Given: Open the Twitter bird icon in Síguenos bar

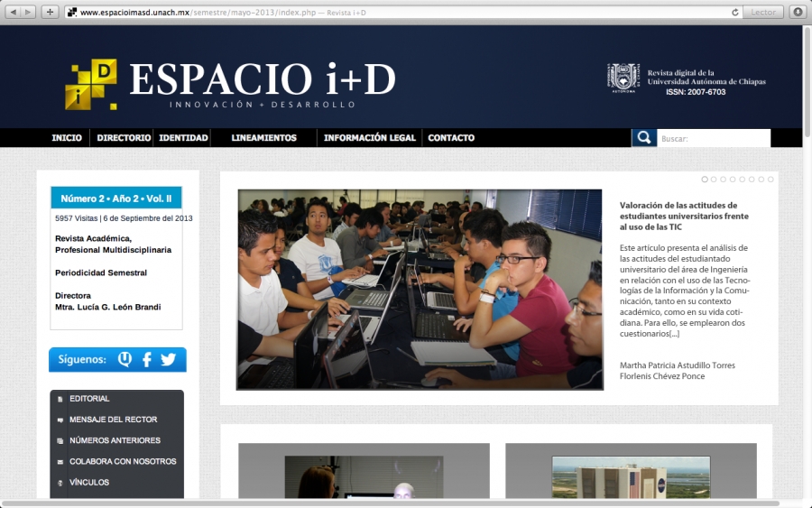Looking at the screenshot, I should click(169, 359).
